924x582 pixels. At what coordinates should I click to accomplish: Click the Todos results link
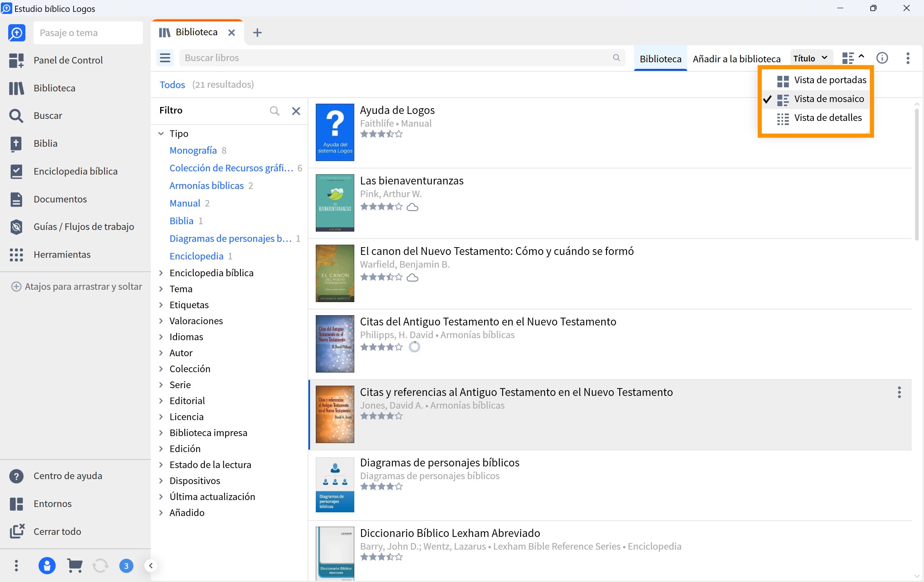point(172,84)
